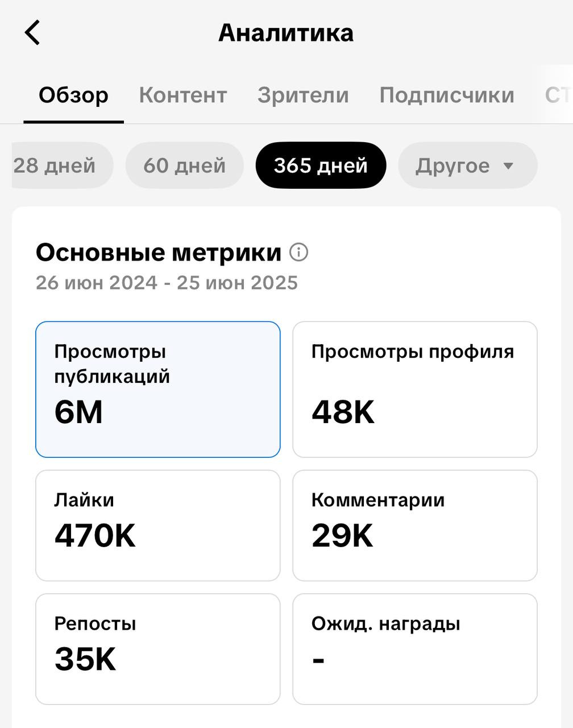Tap the back arrow icon
573x728 pixels.
32,32
